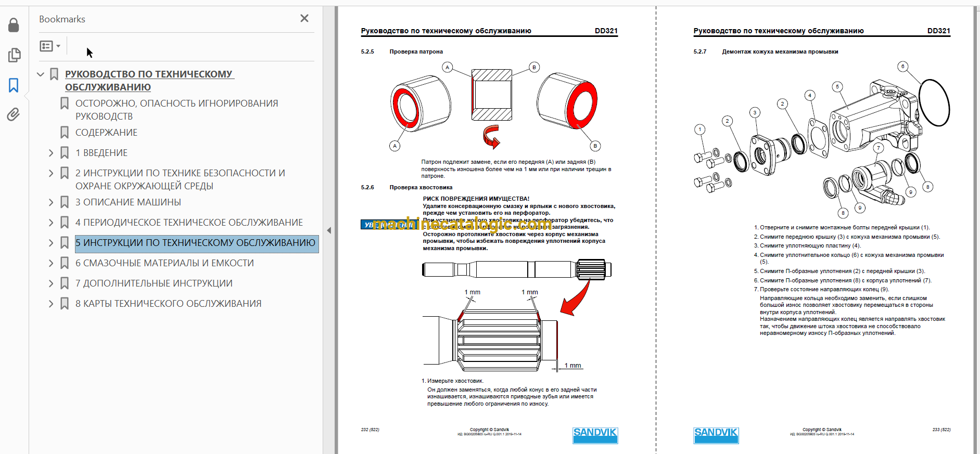Click bookmark icon beside 1 ВВЕДЕНИЕ
The image size is (980, 454).
[x=65, y=153]
